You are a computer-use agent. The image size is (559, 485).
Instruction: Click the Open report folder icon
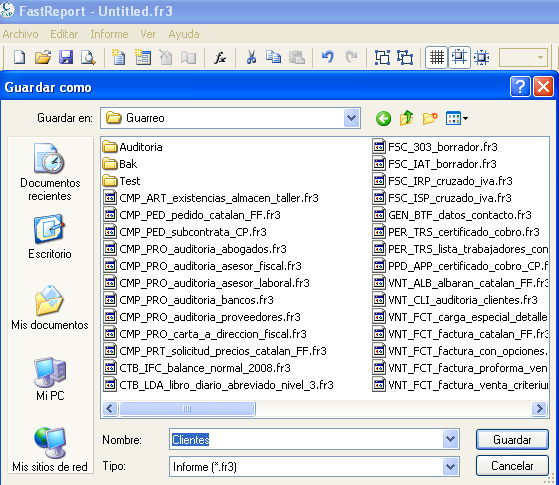click(x=43, y=57)
